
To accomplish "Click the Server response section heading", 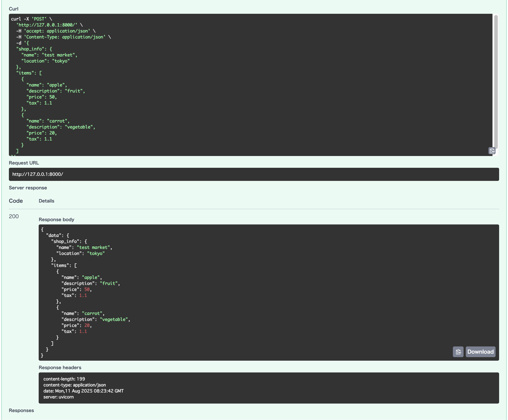I will click(x=28, y=188).
